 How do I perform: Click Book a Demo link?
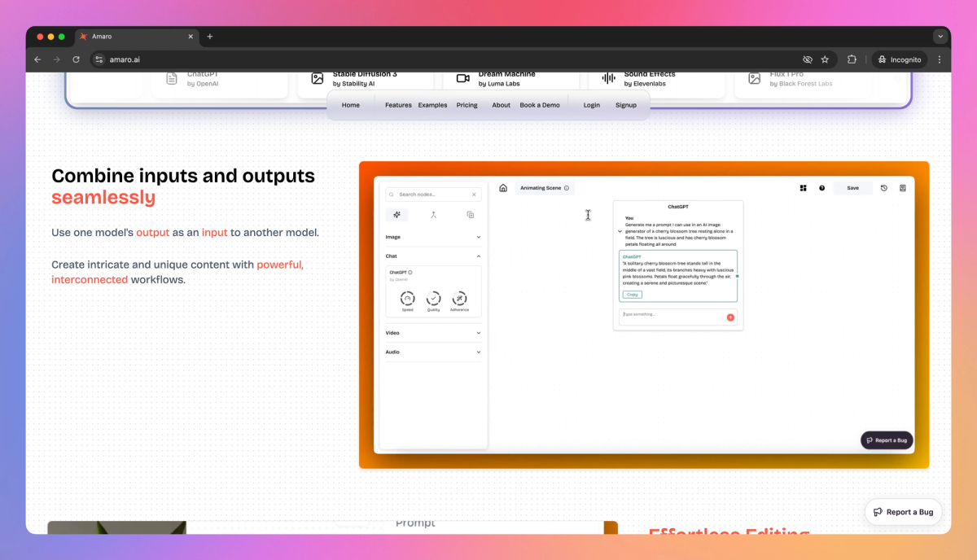tap(540, 105)
